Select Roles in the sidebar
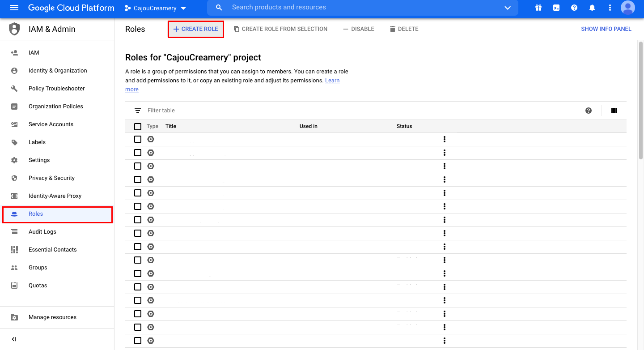This screenshot has width=644, height=350. click(x=57, y=214)
